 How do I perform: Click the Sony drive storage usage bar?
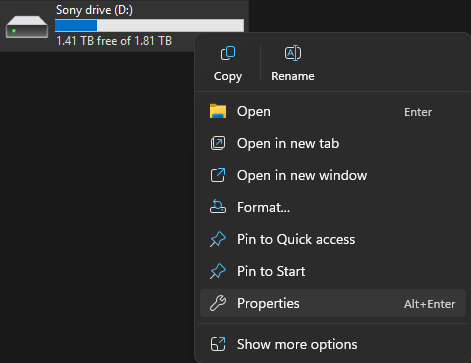[149, 25]
